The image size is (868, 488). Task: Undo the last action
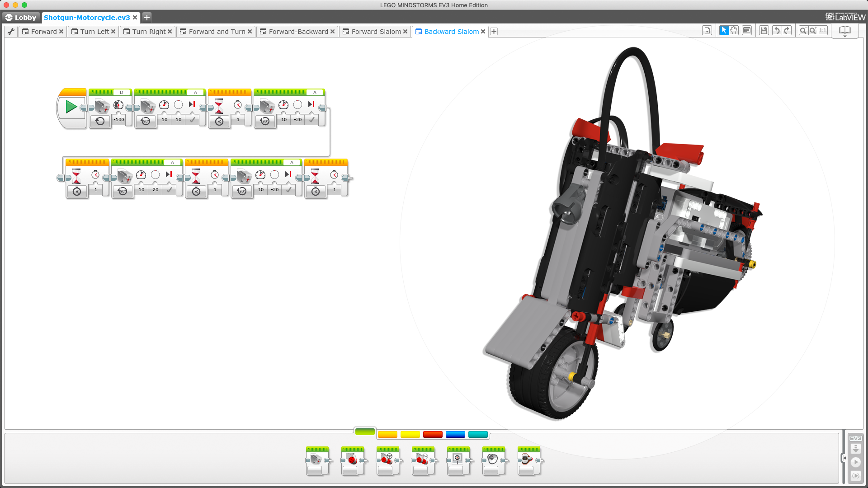777,31
